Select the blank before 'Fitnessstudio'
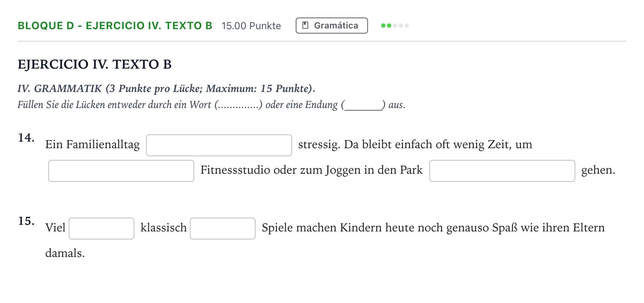The width and height of the screenshot is (644, 303). pyautogui.click(x=121, y=171)
